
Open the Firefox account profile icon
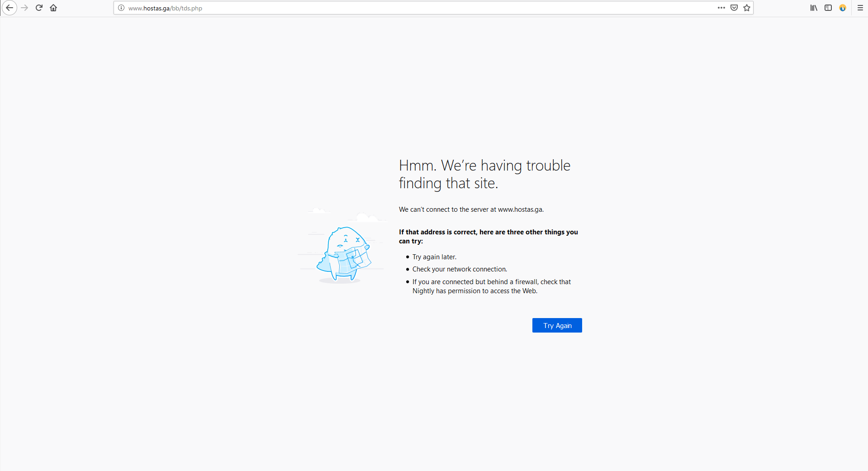point(842,8)
